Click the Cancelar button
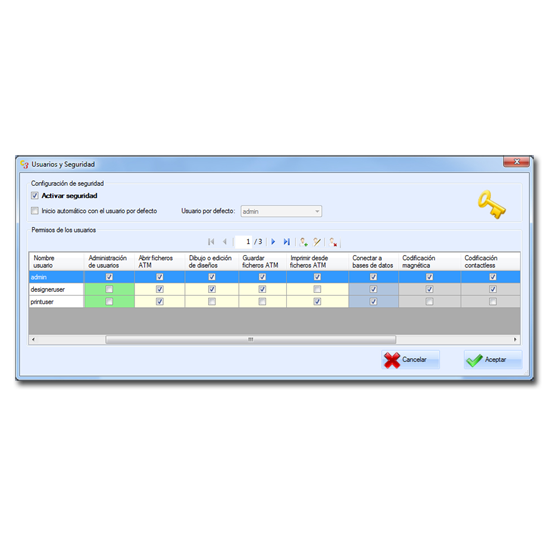550x550 pixels. [410, 360]
